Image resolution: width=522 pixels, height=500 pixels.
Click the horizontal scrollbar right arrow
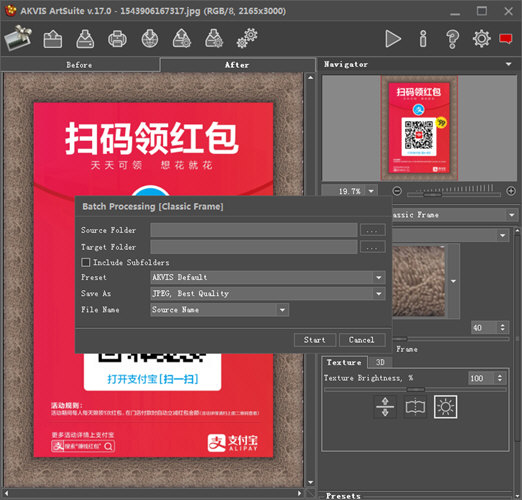[x=299, y=493]
